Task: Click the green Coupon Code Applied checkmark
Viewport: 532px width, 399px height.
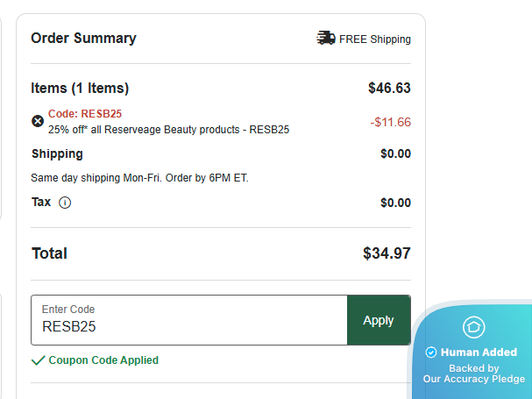Action: click(38, 360)
